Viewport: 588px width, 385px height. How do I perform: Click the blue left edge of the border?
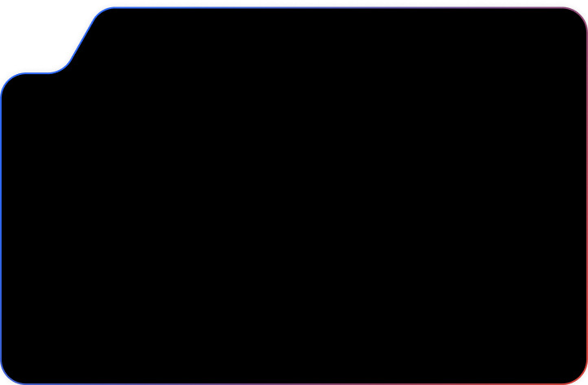point(1,228)
